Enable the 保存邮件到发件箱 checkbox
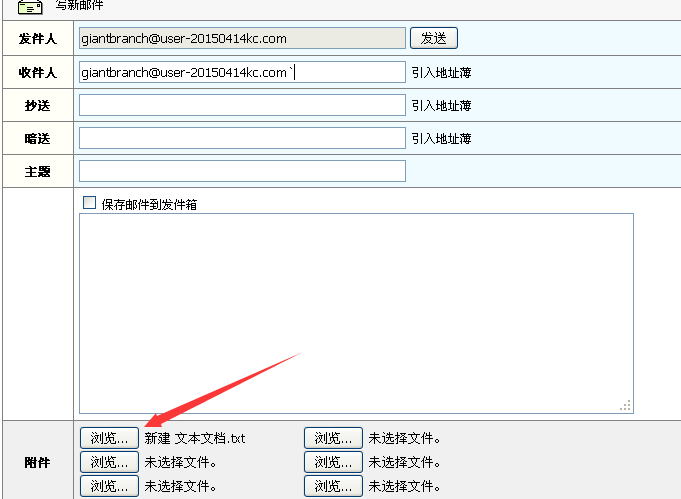The width and height of the screenshot is (681, 499). (89, 202)
